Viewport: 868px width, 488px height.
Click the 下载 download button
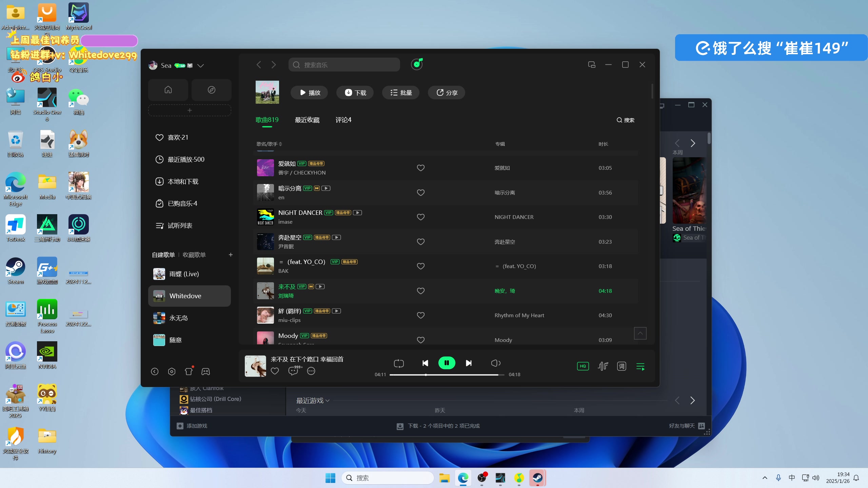[x=355, y=93]
